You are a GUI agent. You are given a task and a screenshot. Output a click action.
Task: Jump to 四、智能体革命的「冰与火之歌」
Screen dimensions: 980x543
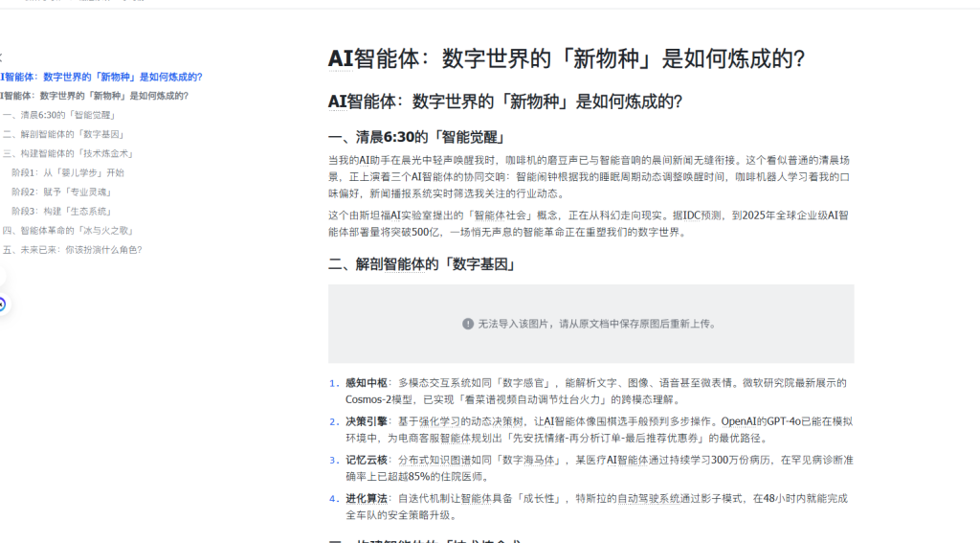tap(71, 231)
